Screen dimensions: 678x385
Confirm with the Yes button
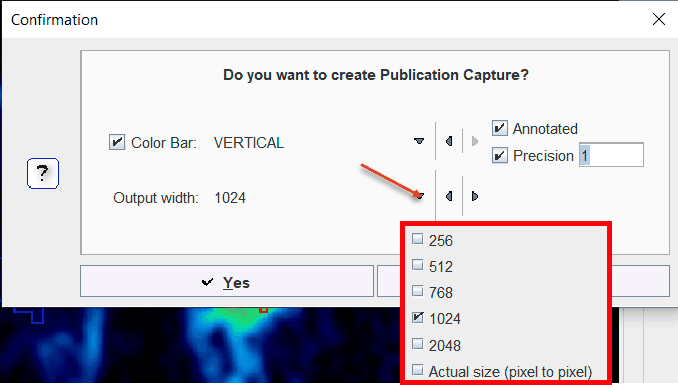[227, 281]
